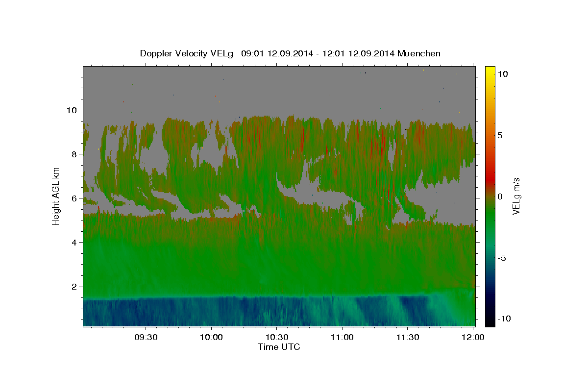Click the colorbar tick label 0
Screen dimensions: 588x392
[x=499, y=196]
